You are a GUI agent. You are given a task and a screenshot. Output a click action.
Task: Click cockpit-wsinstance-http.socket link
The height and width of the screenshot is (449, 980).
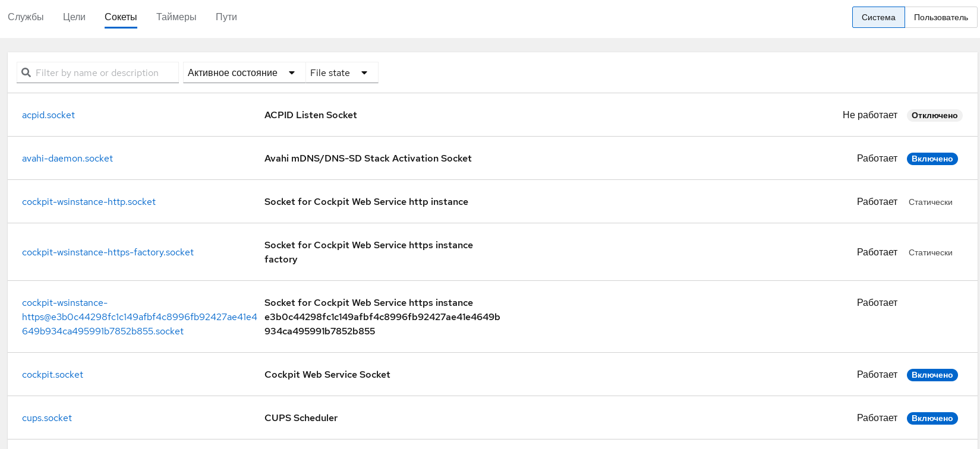(89, 201)
